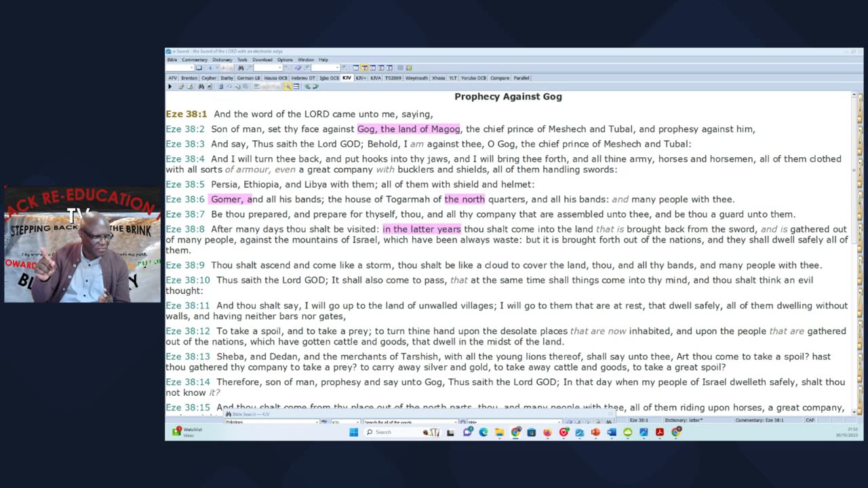Click the play arrow icon in Bible toolbar

click(170, 87)
